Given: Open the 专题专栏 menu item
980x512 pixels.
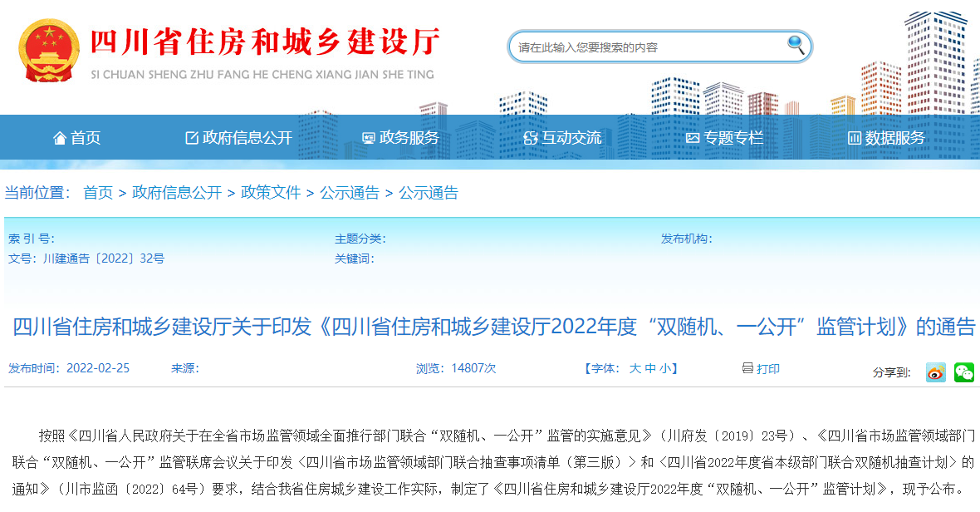Looking at the screenshot, I should click(x=727, y=137).
